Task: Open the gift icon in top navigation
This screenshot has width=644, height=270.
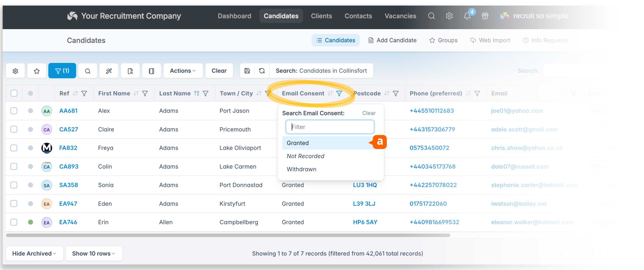Action: pyautogui.click(x=485, y=16)
